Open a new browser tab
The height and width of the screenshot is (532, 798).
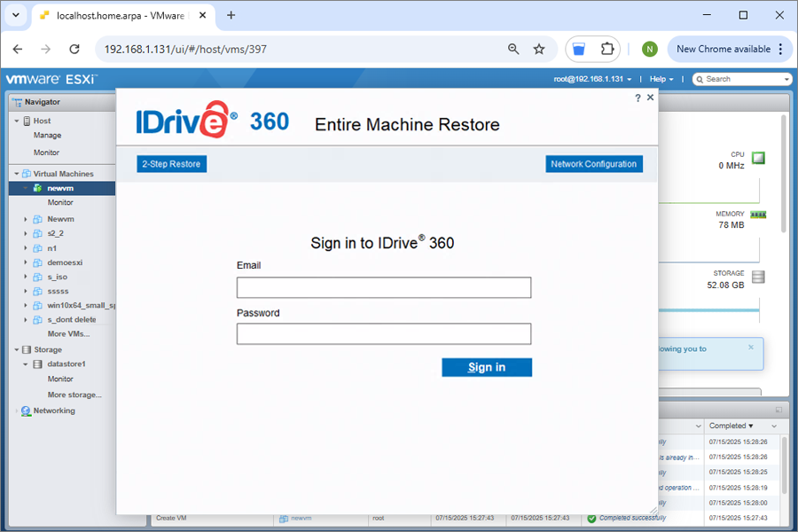pos(231,15)
